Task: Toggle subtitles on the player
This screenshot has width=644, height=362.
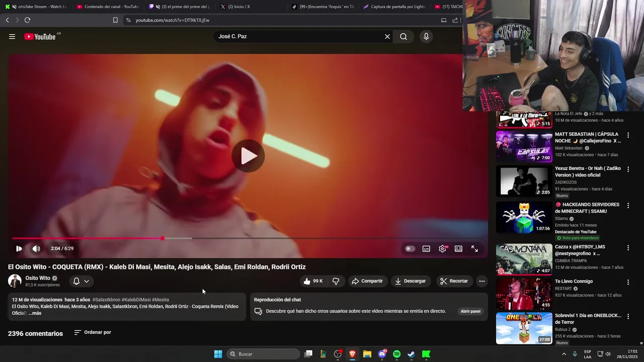Action: click(426, 248)
